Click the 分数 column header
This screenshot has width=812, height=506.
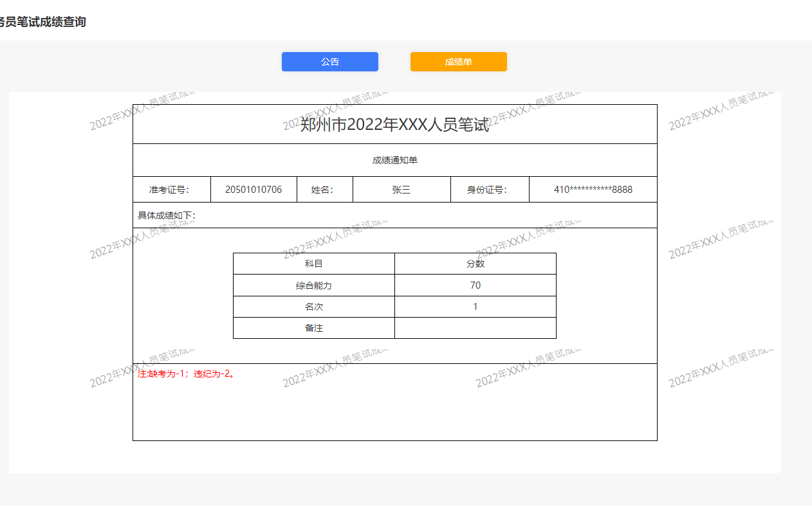[475, 264]
